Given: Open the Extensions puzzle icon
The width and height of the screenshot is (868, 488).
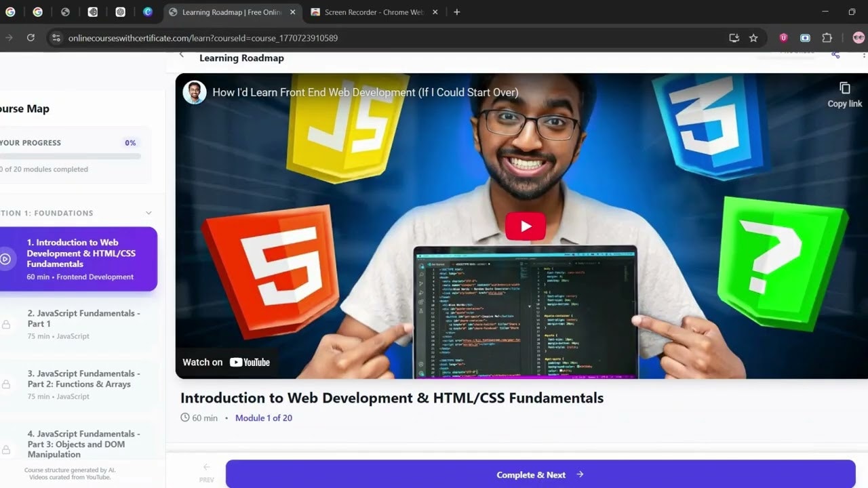Looking at the screenshot, I should 827,38.
